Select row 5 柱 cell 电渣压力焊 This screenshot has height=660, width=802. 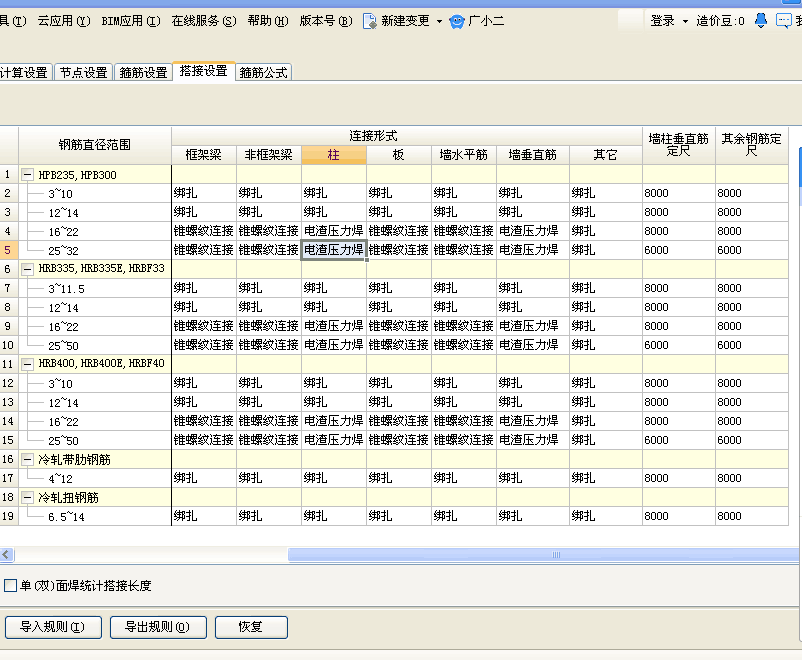333,250
